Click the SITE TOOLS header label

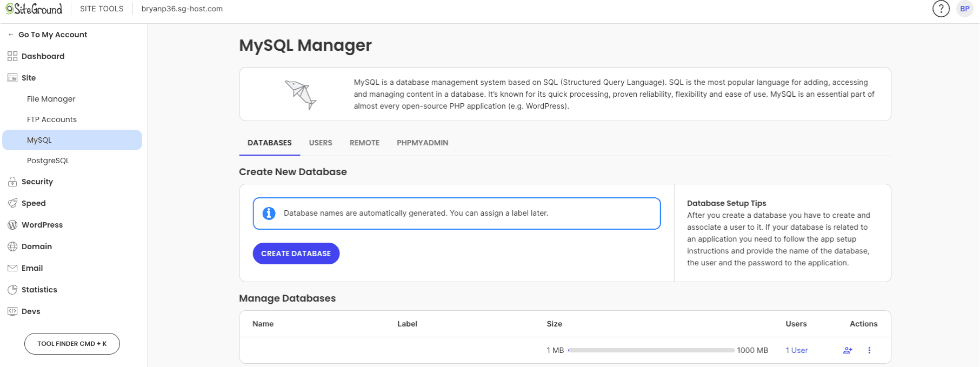(102, 9)
